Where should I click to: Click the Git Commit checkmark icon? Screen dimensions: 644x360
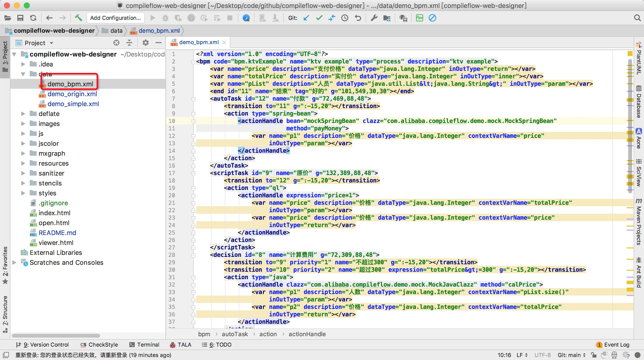pyautogui.click(x=319, y=18)
